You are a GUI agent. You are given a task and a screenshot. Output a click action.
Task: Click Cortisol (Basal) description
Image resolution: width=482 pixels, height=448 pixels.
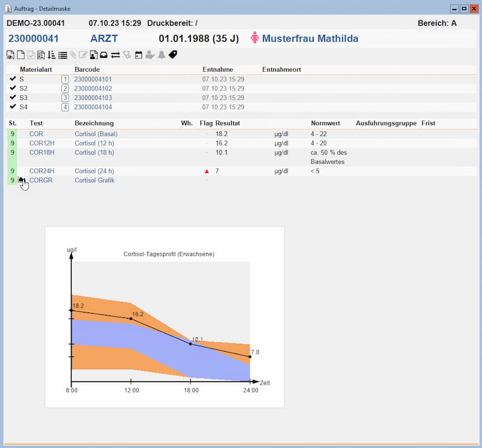tap(96, 134)
